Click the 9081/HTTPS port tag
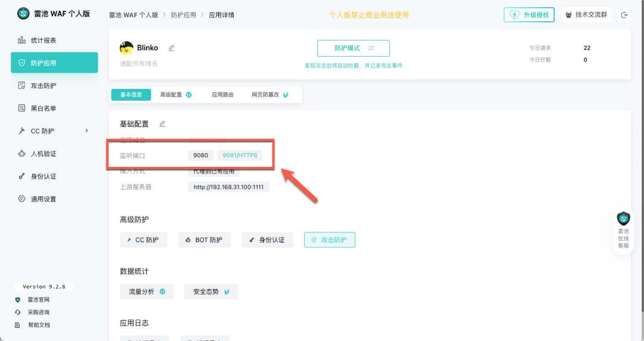Image resolution: width=644 pixels, height=341 pixels. [240, 156]
